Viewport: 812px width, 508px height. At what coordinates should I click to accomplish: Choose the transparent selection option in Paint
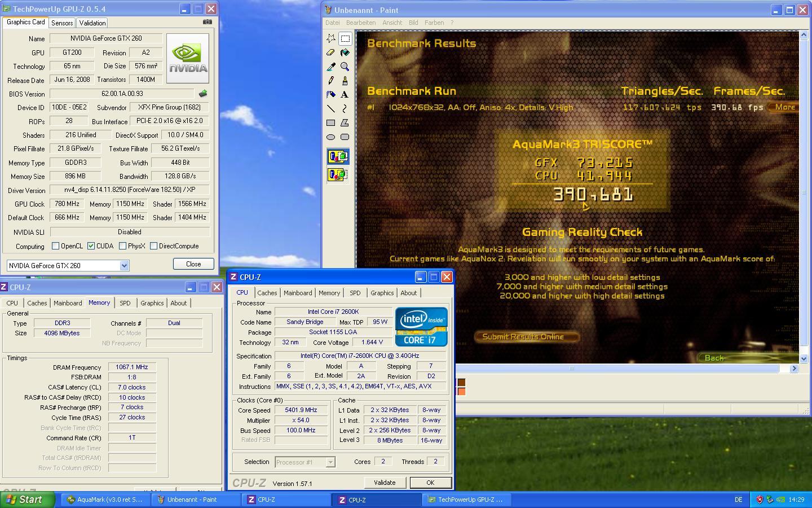click(x=338, y=175)
